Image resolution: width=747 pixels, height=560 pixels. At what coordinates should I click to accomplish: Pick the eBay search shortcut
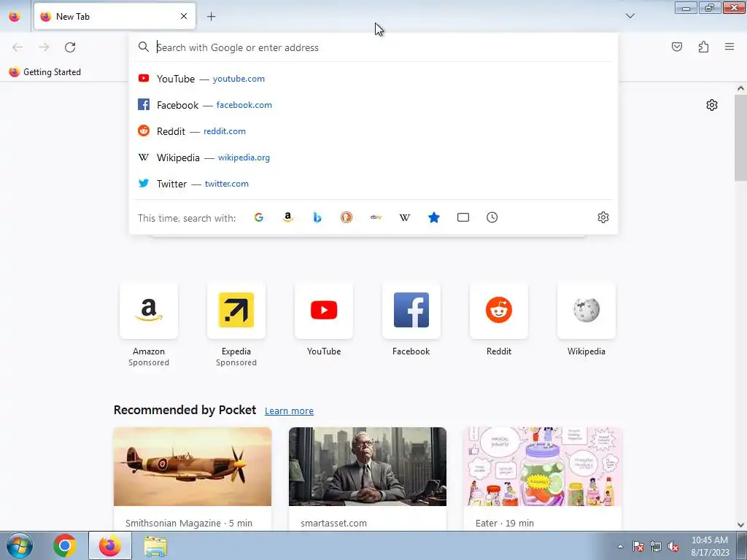[376, 217]
